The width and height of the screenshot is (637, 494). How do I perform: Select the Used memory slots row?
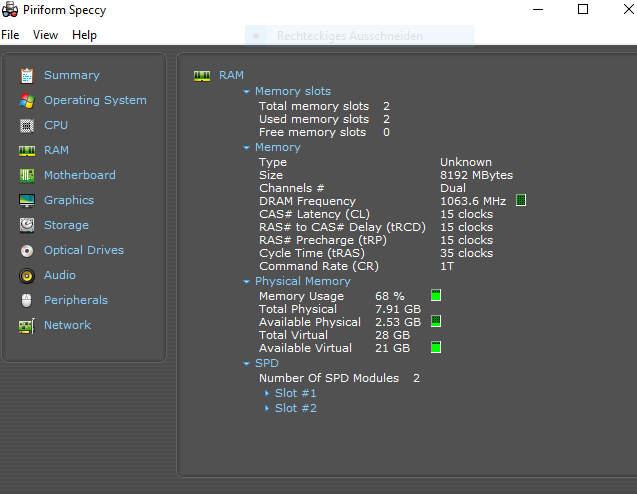tap(325, 119)
